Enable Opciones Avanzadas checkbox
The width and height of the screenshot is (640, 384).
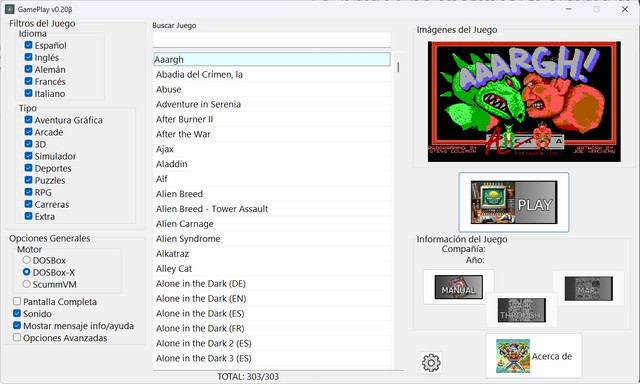pyautogui.click(x=17, y=337)
